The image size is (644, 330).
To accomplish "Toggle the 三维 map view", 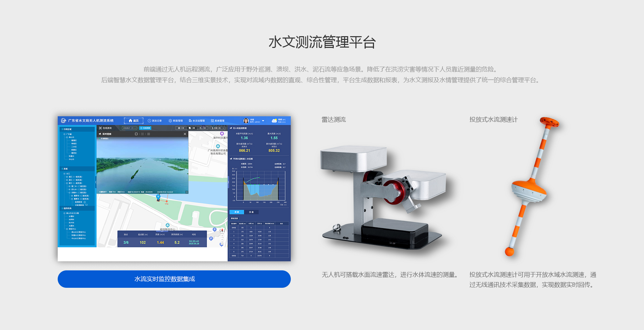I will (181, 128).
